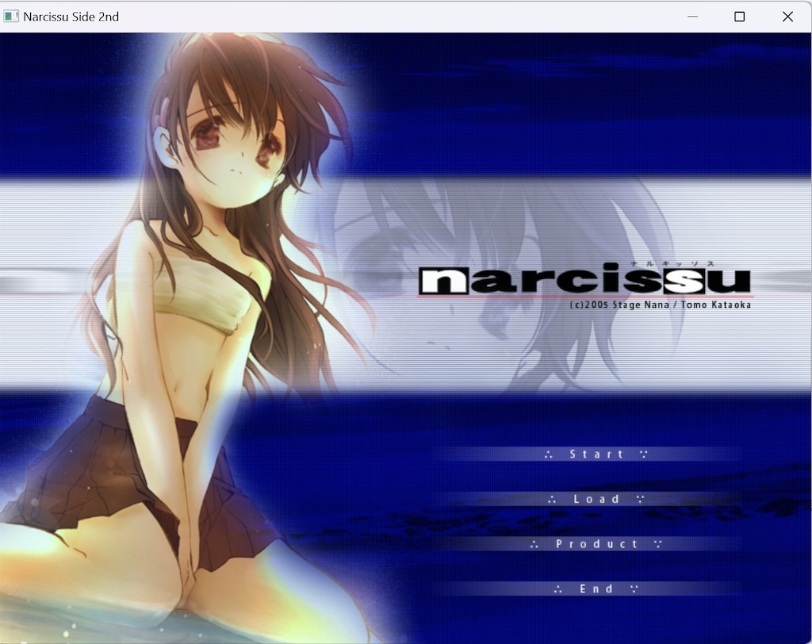Click the application icon in the title bar

(11, 16)
